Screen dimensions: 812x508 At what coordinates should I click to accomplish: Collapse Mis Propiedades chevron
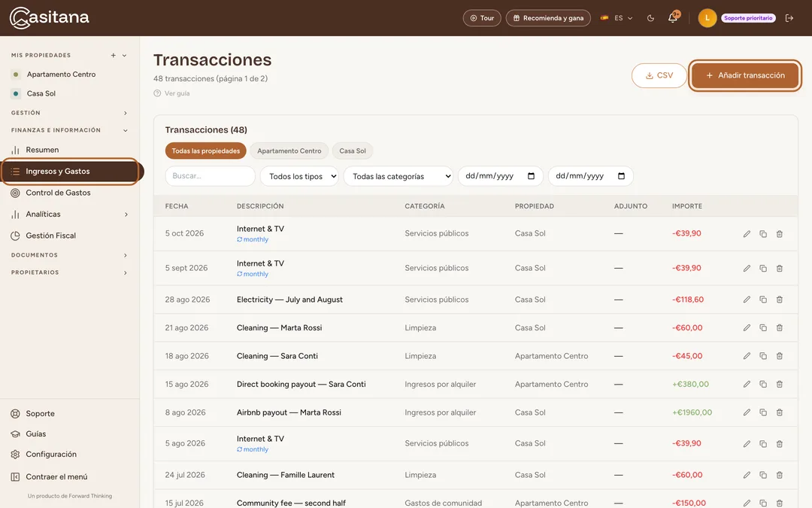click(124, 56)
